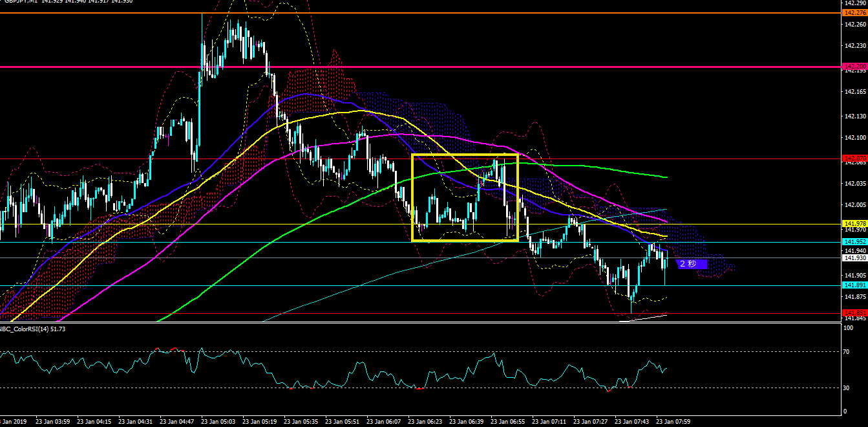Click the GBPJPY,M1 chart title

[x=18, y=2]
